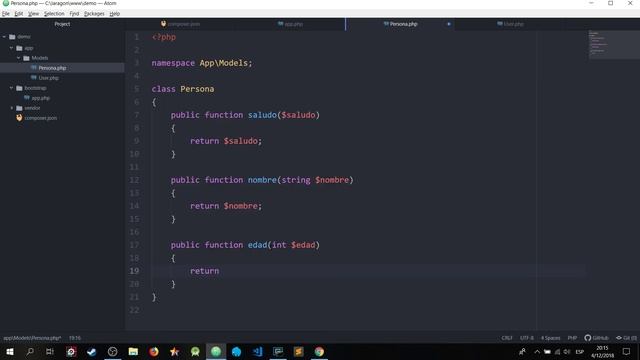The image size is (640, 360).
Task: Change the UTF-8 encoding selector
Action: [x=527, y=338]
